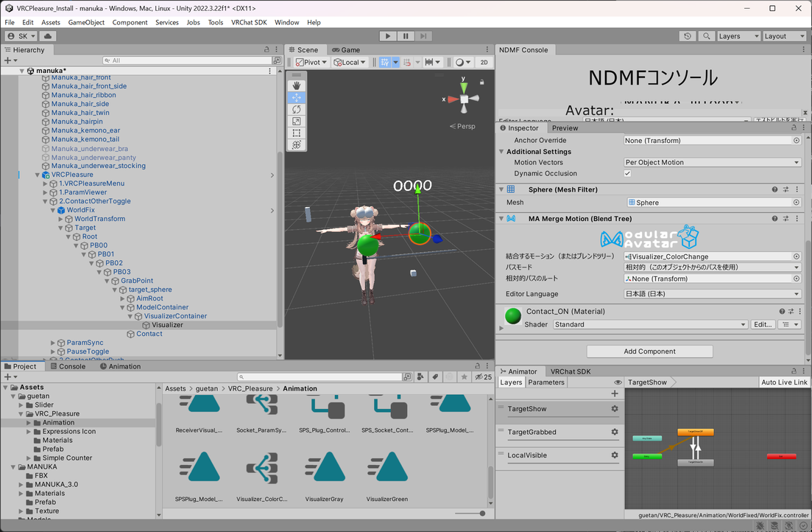
Task: Open LocalVisible layer settings gear
Action: pos(614,455)
